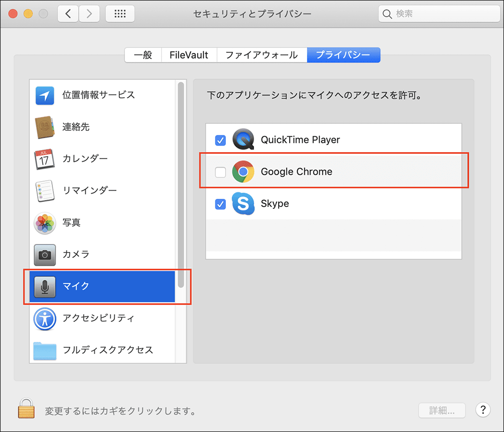Select 写真 in the list

point(102,223)
